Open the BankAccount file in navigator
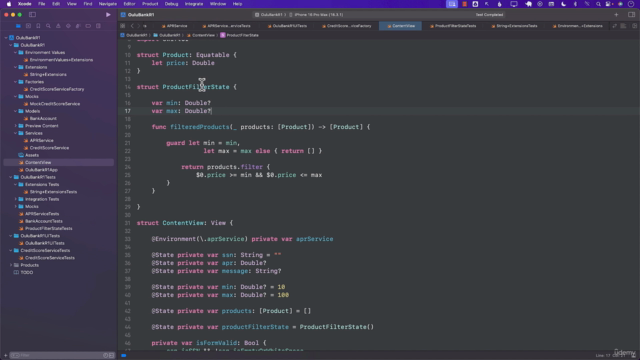The image size is (640, 360). 43,118
